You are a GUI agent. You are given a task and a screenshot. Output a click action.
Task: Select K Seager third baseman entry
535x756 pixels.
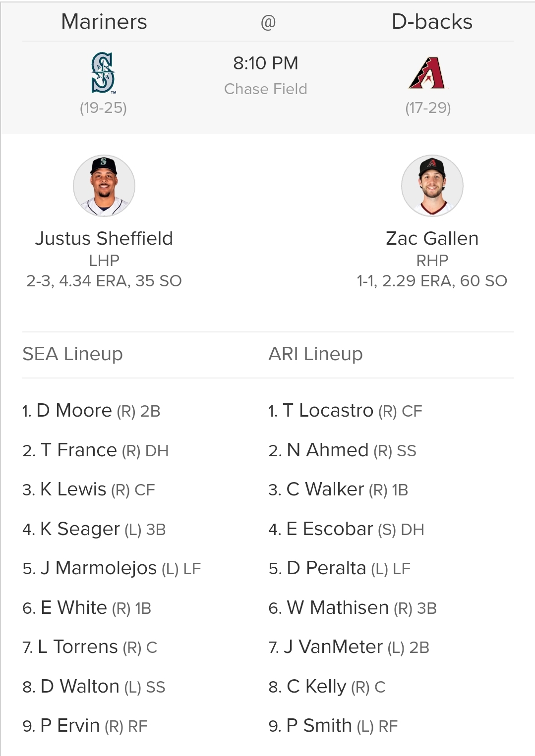tap(94, 529)
